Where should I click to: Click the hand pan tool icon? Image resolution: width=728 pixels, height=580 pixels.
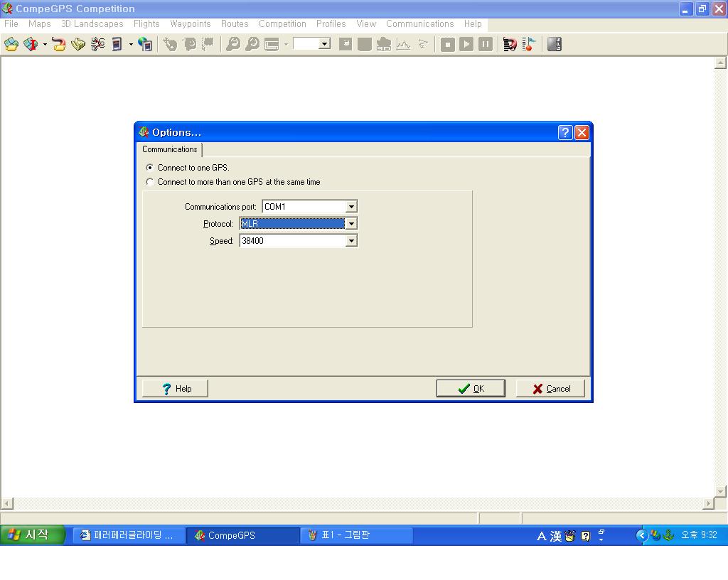(171, 44)
